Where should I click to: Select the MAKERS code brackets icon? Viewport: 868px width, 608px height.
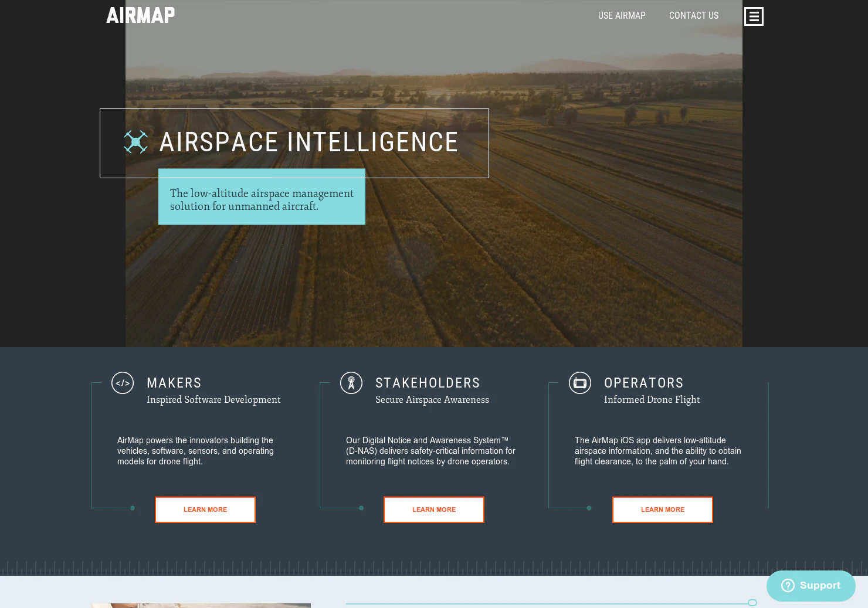coord(123,382)
